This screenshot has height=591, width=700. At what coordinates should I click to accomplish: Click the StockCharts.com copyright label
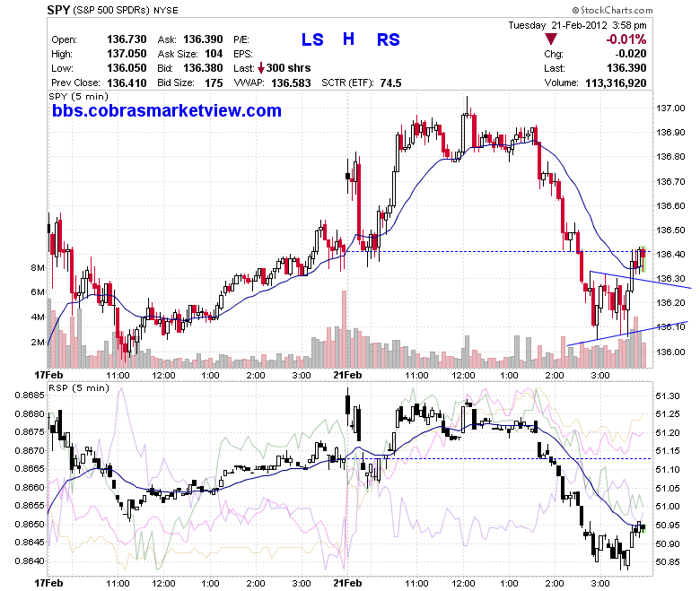pos(612,10)
